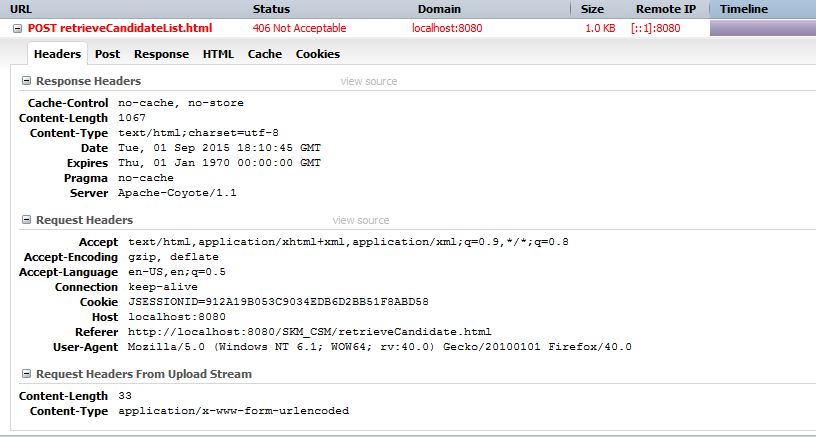Viewport: 816px width, 437px height.
Task: Sort by the Remote IP column header
Action: coord(665,9)
